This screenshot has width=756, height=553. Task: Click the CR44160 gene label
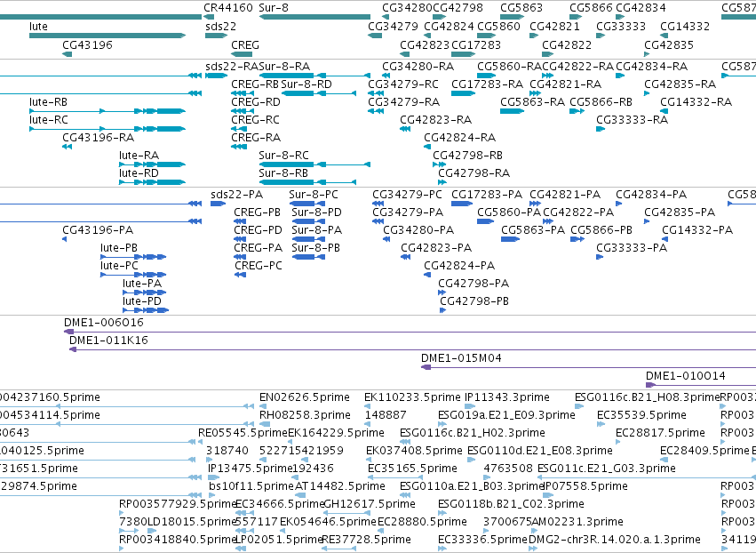click(228, 8)
